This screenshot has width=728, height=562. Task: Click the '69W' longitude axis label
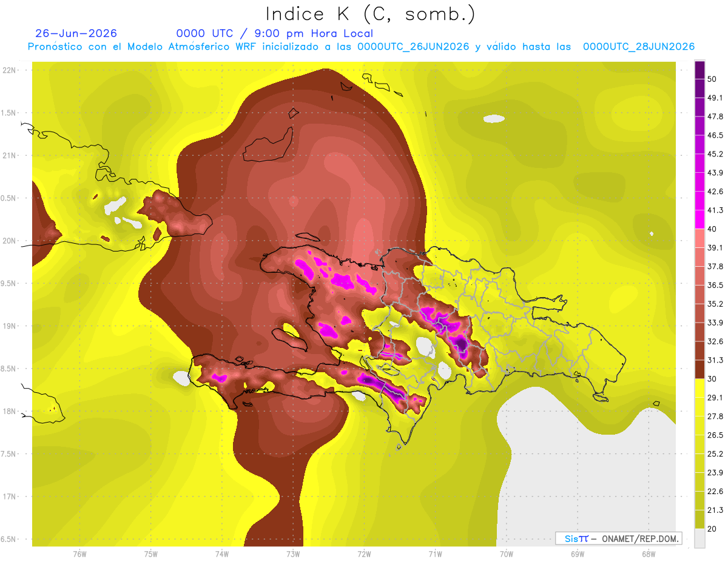[x=577, y=554]
